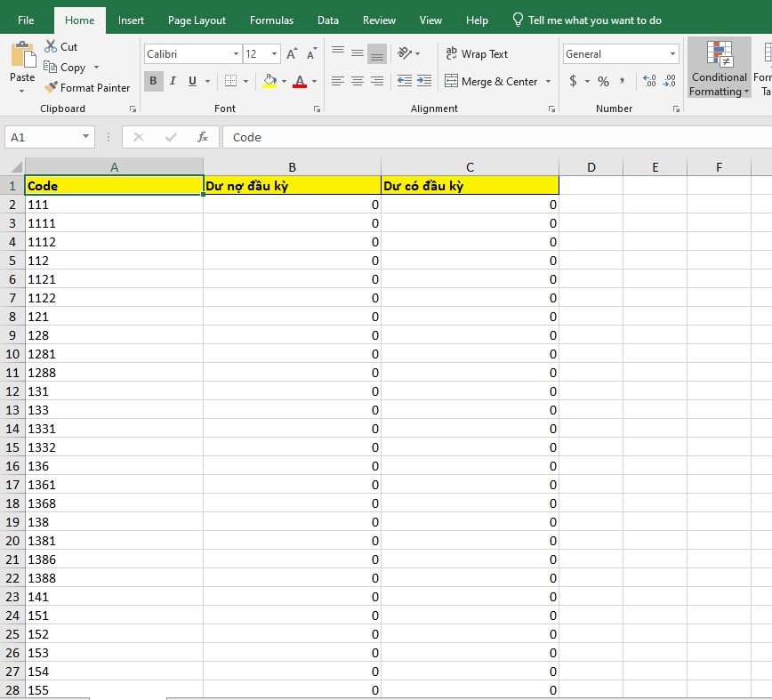772x700 pixels.
Task: Apply accounting dollar number format
Action: click(x=573, y=81)
